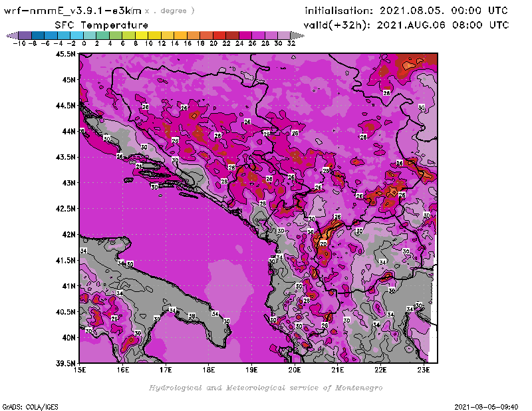The image size is (532, 411).
Task: Select the legend swatch between -2 and 0
Action: click(x=76, y=35)
